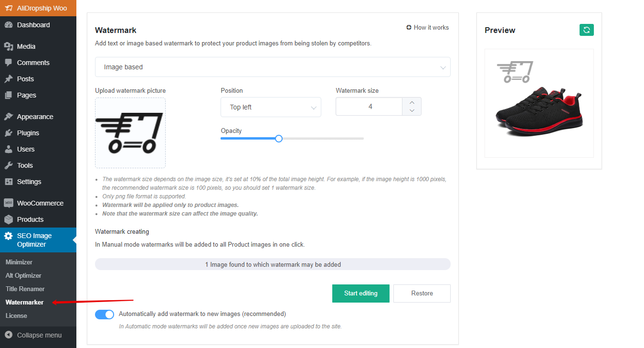Click the uploaded watermark picture thumbnail

130,133
